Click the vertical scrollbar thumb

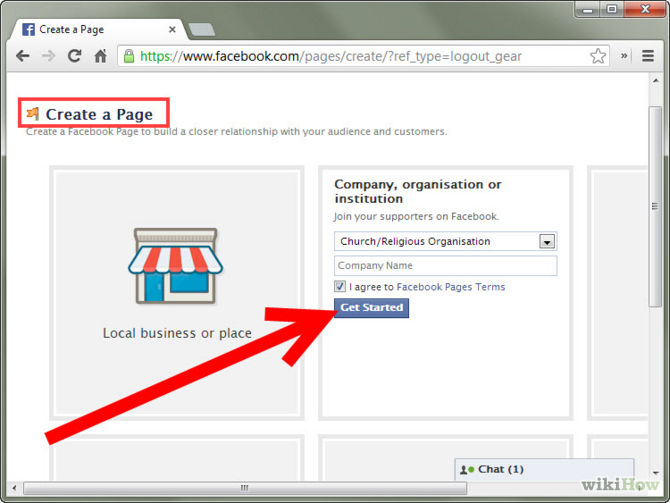(x=655, y=206)
